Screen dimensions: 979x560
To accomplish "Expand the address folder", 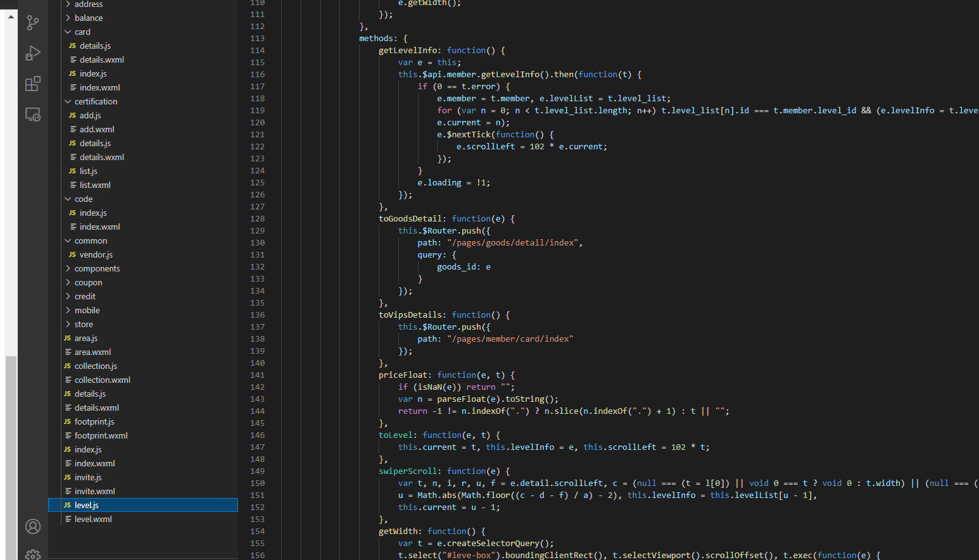I will pyautogui.click(x=143, y=4).
